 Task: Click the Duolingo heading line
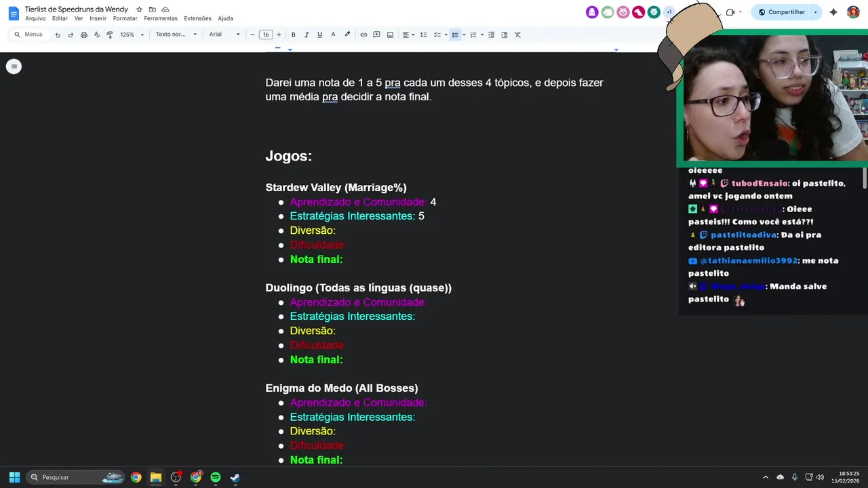(358, 288)
